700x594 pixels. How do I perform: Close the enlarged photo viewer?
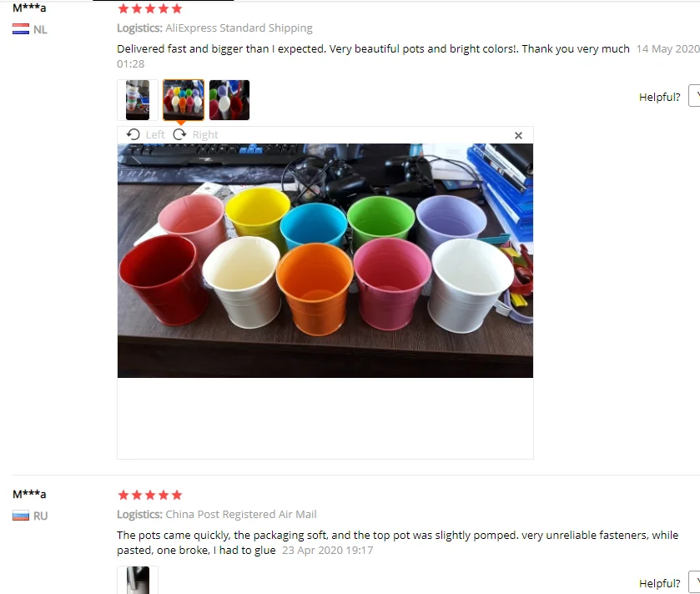pyautogui.click(x=518, y=135)
